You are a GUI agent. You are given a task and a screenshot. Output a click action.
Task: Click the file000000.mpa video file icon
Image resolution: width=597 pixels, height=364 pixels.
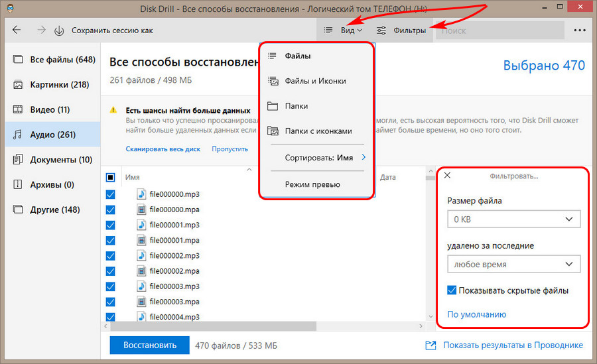141,209
